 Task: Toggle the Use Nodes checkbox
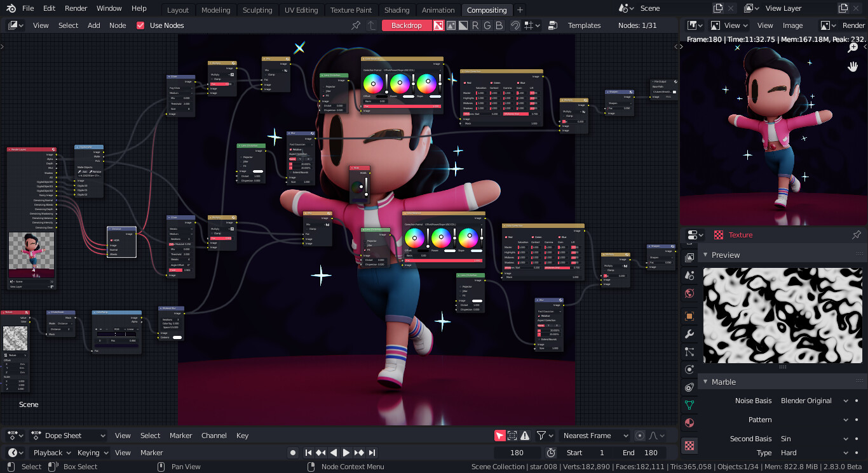tap(140, 25)
